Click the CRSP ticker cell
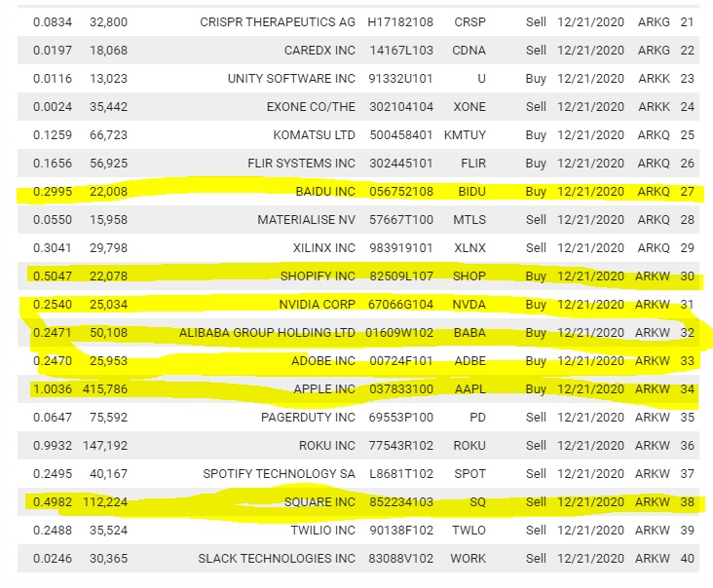 click(469, 21)
